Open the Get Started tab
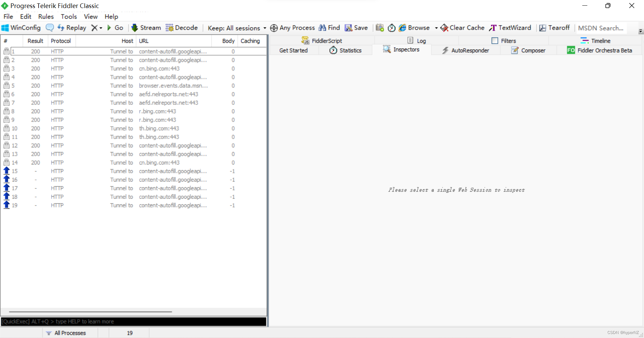 tap(293, 50)
